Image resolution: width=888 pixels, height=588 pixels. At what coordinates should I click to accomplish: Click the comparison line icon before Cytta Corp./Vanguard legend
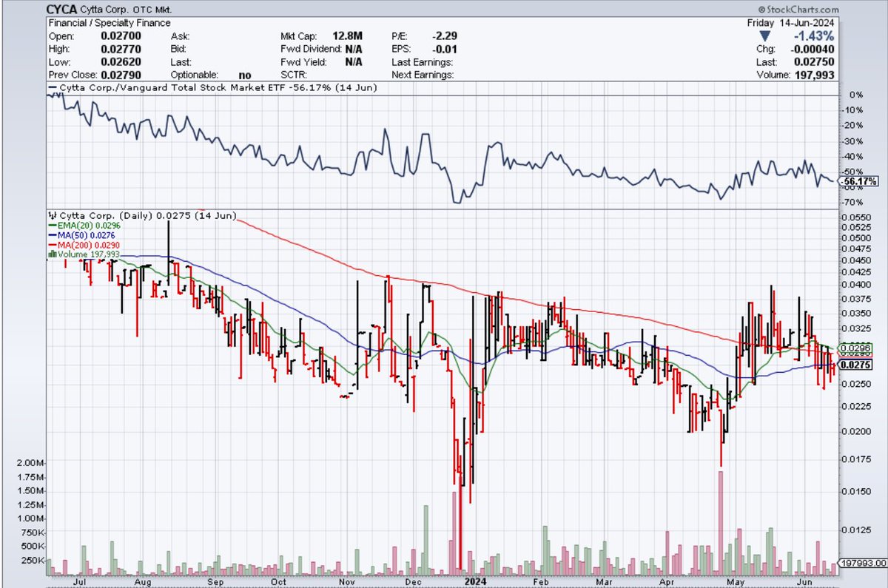pyautogui.click(x=52, y=87)
